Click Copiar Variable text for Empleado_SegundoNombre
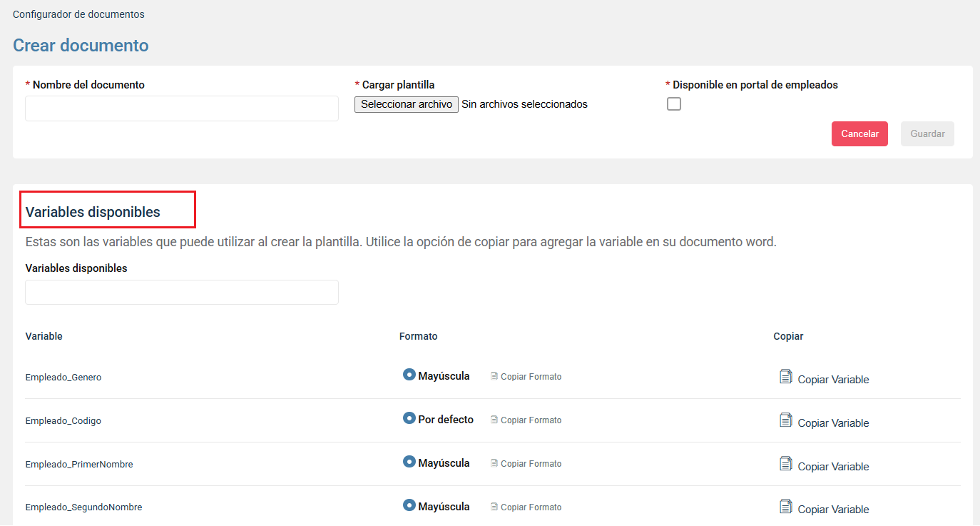The width and height of the screenshot is (980, 526). pos(833,510)
